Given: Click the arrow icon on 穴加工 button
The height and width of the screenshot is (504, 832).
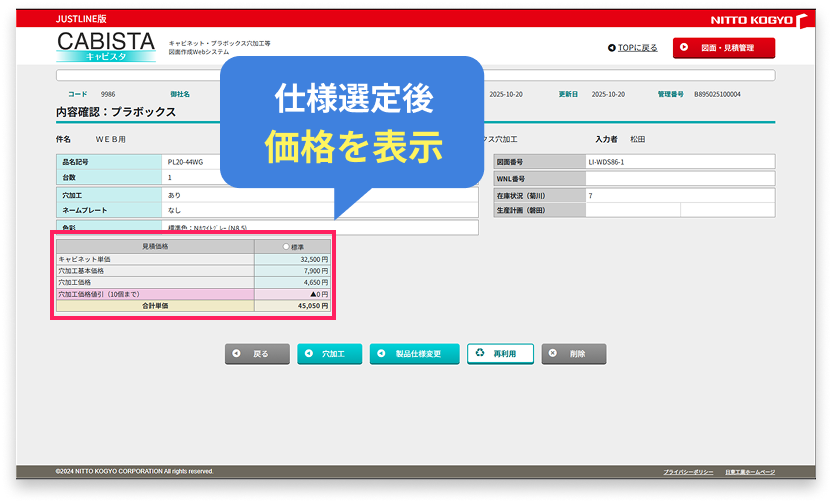Looking at the screenshot, I should (309, 353).
